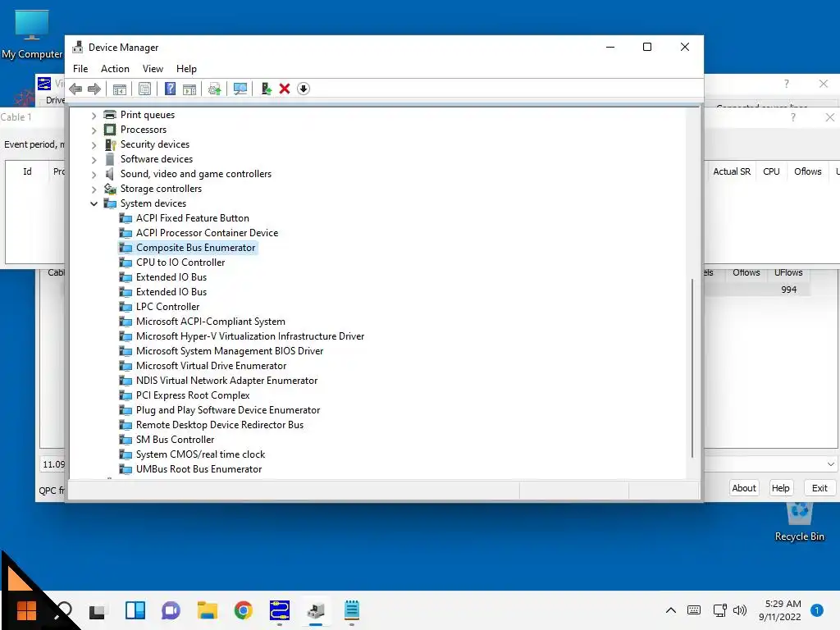Click the Show/Hide Console Tree toolbar icon

[120, 89]
